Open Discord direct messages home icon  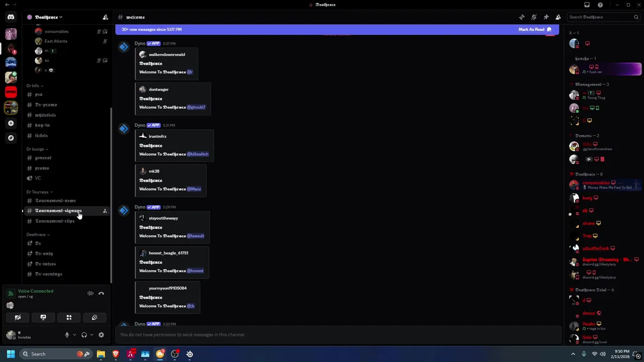point(11,17)
